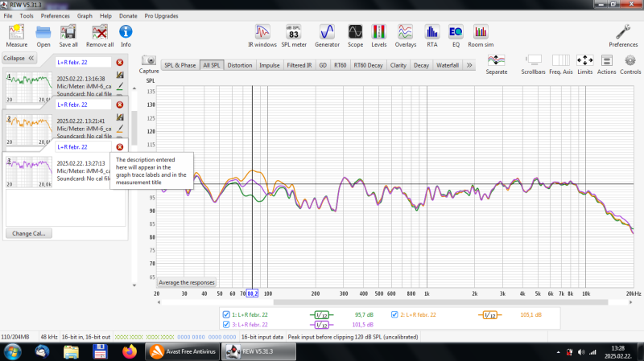The width and height of the screenshot is (644, 361).
Task: Open the Scope window
Action: click(355, 35)
